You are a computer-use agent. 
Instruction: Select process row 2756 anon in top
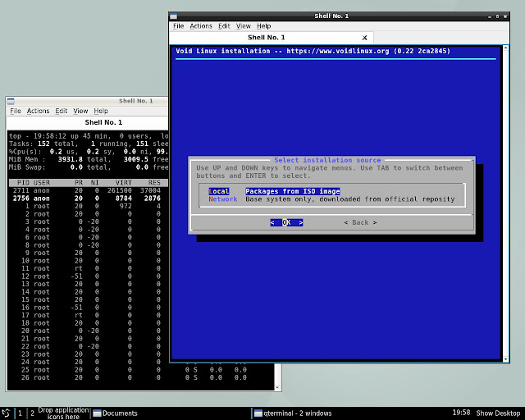[x=89, y=199]
